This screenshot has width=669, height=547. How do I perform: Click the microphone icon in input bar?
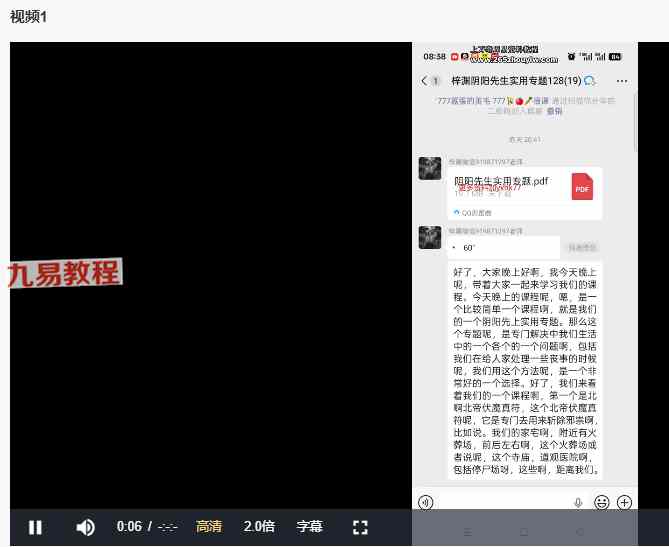[578, 502]
